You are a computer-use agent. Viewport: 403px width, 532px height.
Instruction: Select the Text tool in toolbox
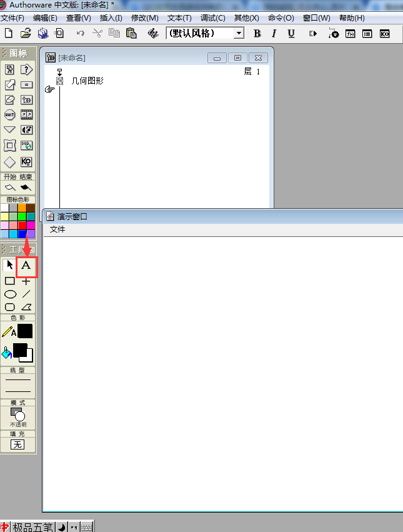click(x=26, y=266)
